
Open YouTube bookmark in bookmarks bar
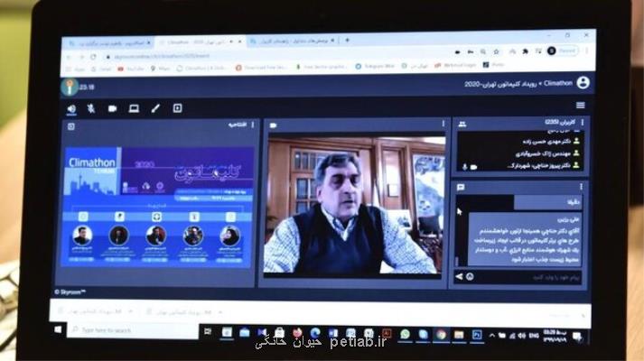(x=131, y=69)
